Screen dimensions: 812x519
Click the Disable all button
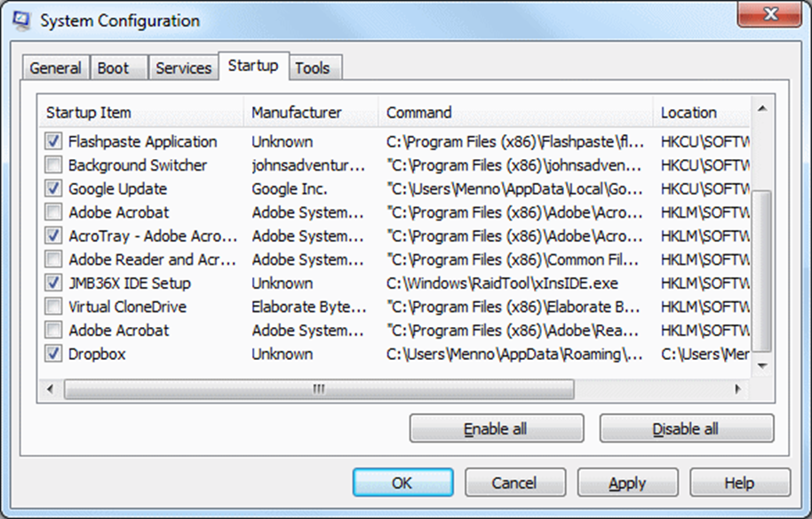pyautogui.click(x=687, y=427)
